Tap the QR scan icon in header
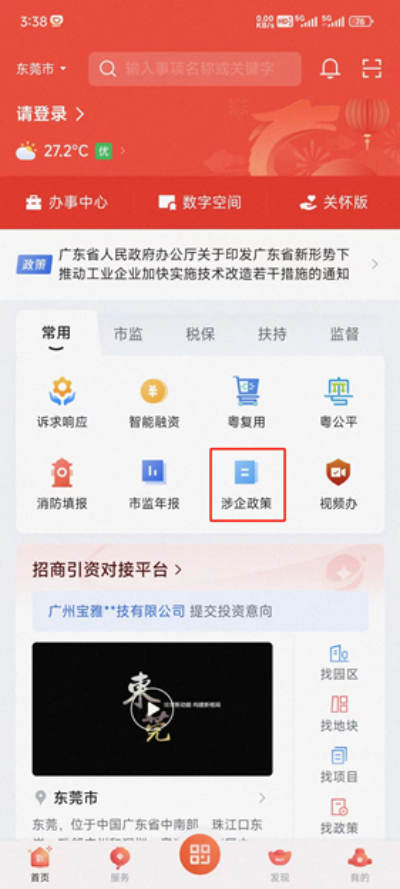 click(x=372, y=69)
